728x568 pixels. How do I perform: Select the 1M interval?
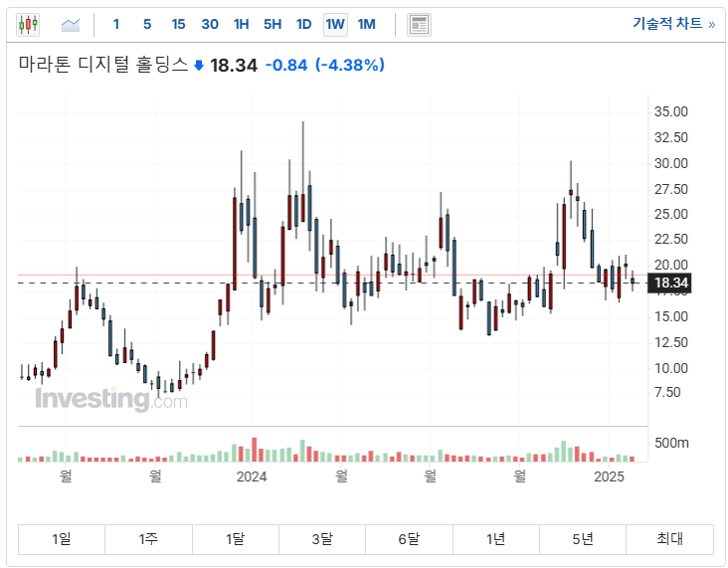[366, 24]
